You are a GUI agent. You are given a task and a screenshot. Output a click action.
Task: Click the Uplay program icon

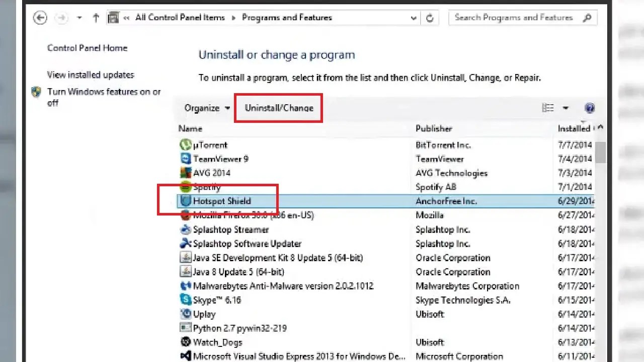185,314
